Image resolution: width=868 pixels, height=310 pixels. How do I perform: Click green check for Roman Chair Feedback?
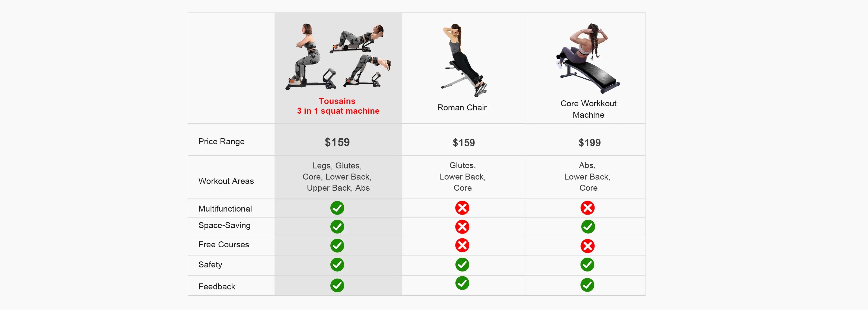point(462,283)
